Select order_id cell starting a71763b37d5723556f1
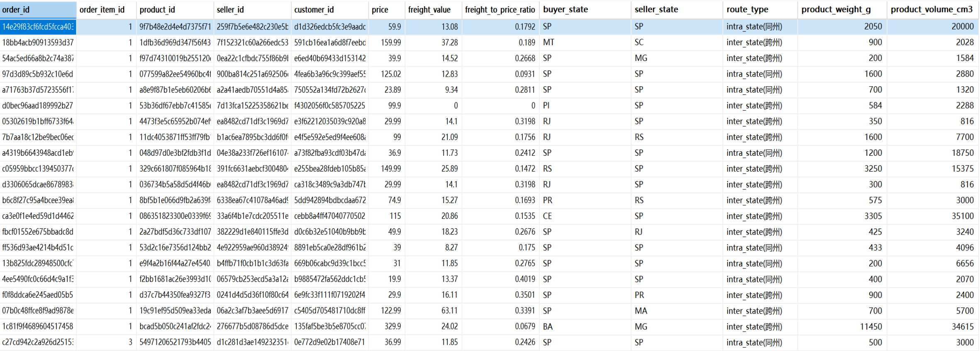The image size is (980, 351). (x=38, y=90)
